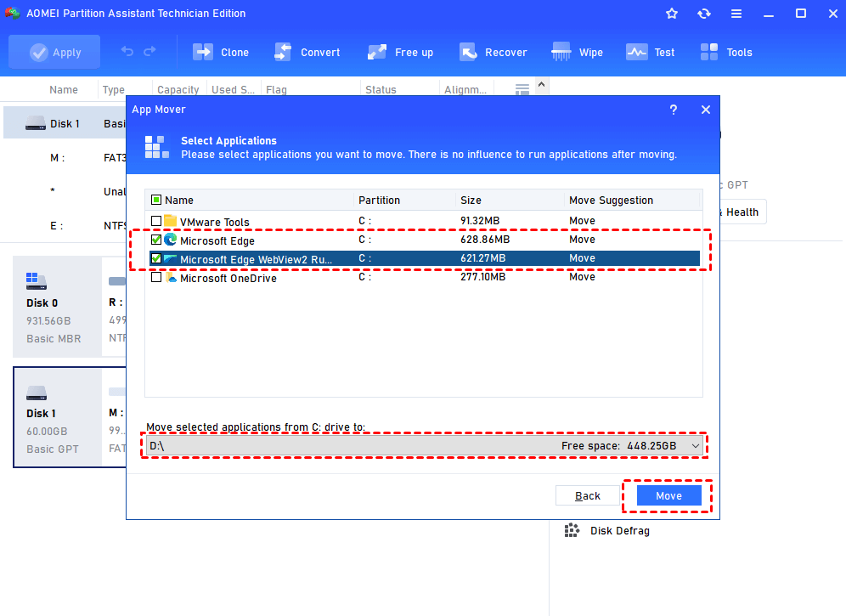This screenshot has height=616, width=846.
Task: Select the M: partition row
Action: [x=65, y=158]
